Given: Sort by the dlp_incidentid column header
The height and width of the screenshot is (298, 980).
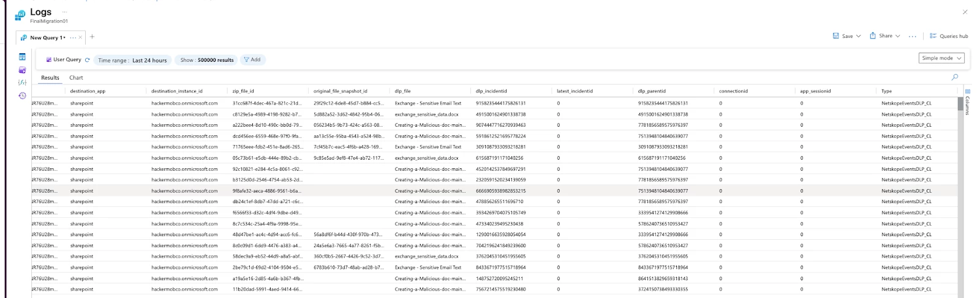Looking at the screenshot, I should [x=491, y=91].
